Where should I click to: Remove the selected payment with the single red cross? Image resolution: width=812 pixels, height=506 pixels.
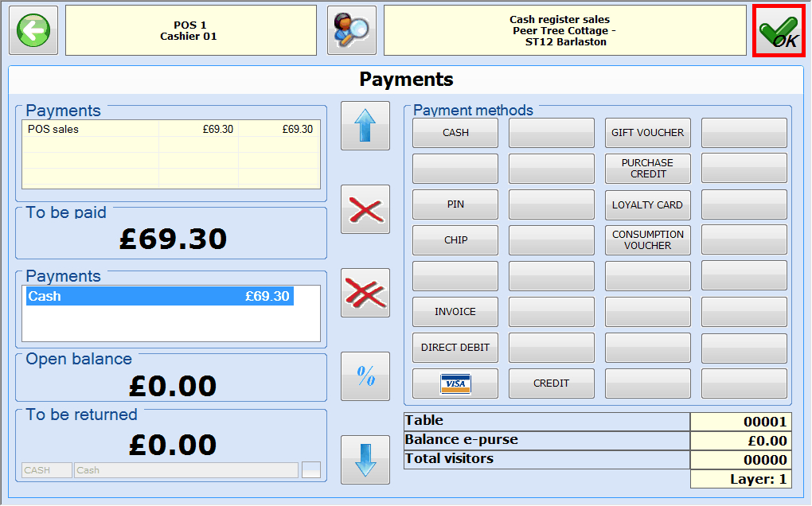click(x=365, y=210)
